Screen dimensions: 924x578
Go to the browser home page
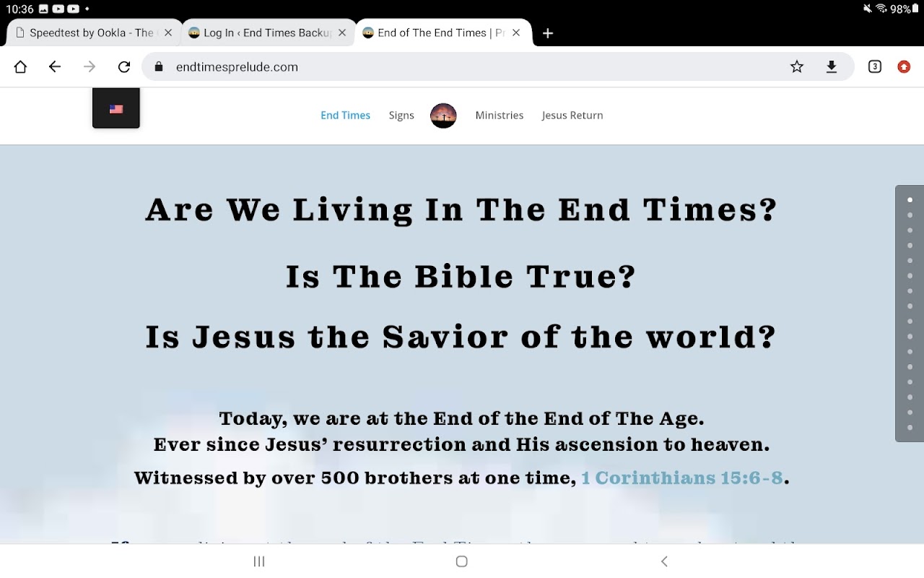[x=20, y=67]
